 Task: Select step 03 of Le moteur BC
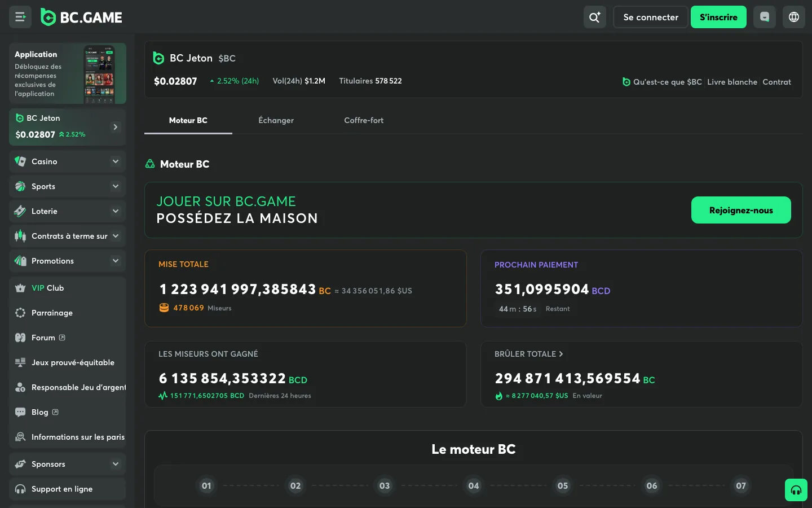coord(385,485)
